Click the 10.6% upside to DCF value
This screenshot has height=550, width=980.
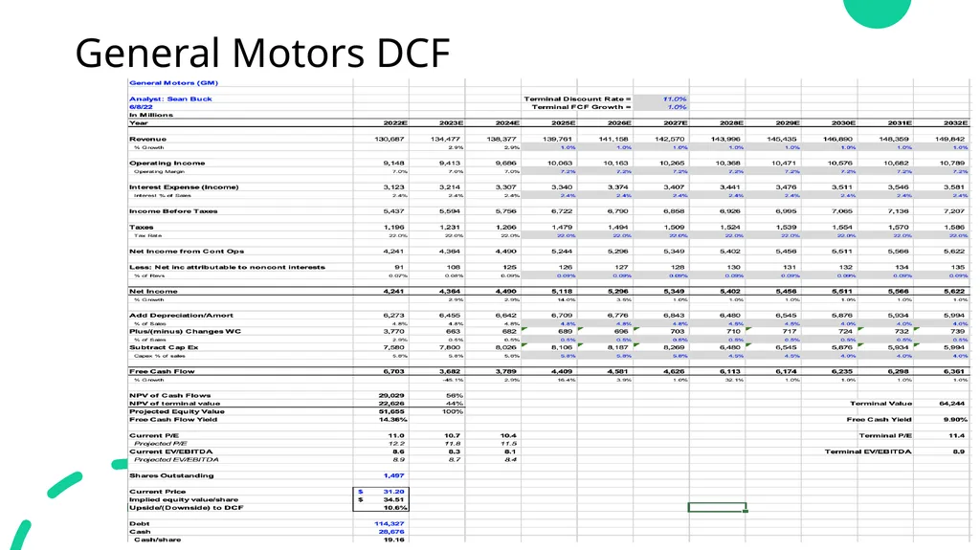[393, 508]
